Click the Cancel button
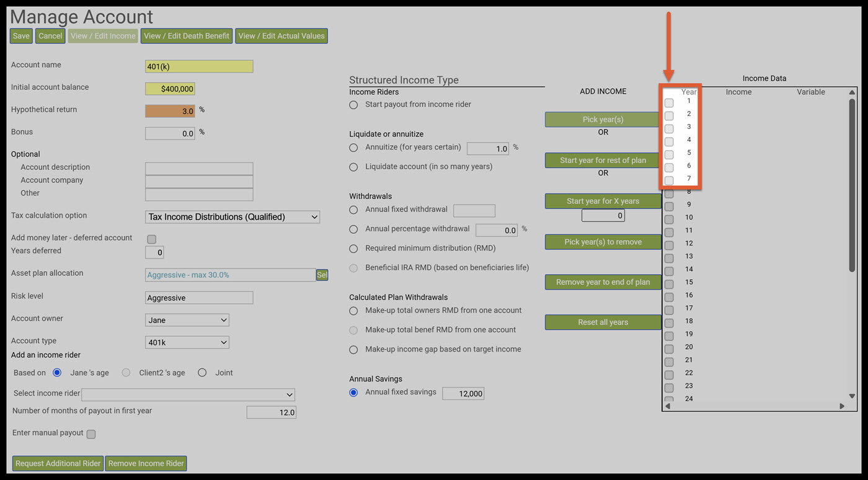 pyautogui.click(x=50, y=36)
